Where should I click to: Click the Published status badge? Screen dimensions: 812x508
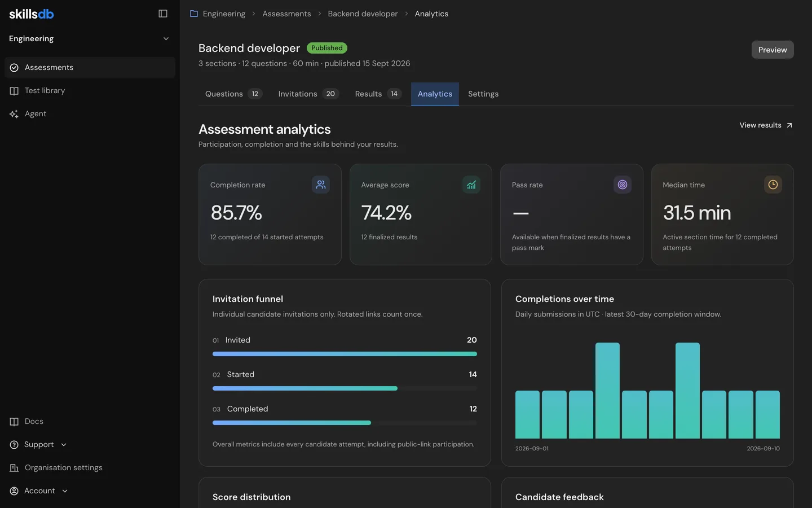point(327,48)
